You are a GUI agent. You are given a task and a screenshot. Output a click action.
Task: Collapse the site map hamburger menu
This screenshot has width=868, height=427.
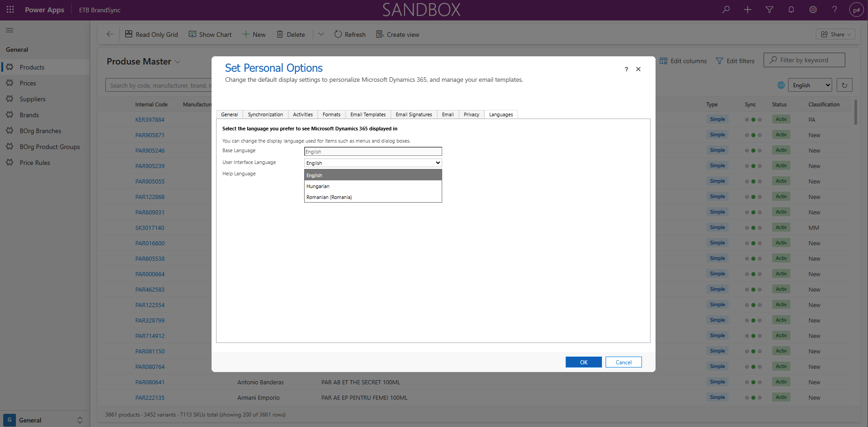point(10,30)
